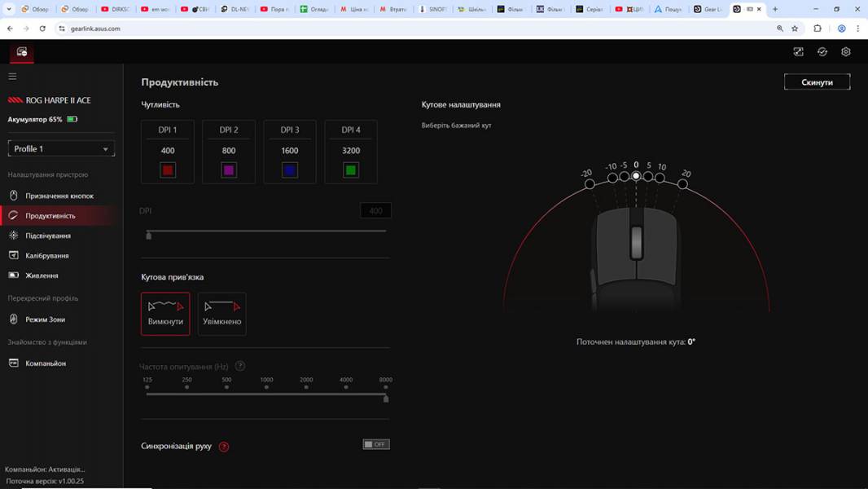Open Gear Link settings via the gear icon
Screen dimensions: 868x489
[845, 51]
